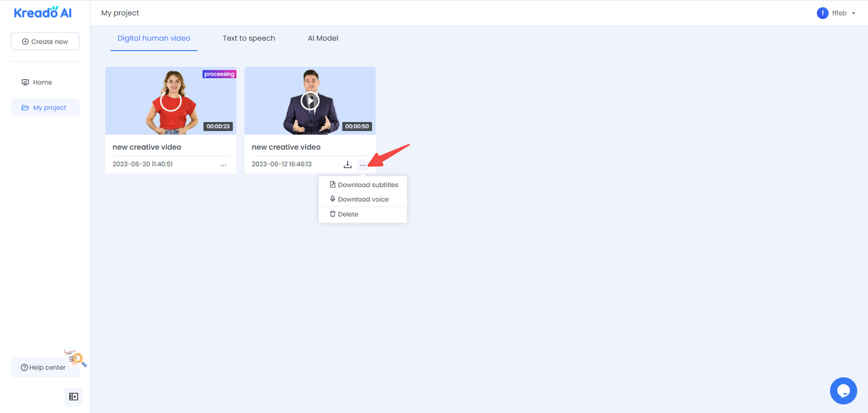Image resolution: width=868 pixels, height=413 pixels.
Task: Choose Download subtitles from menu
Action: pyautogui.click(x=363, y=184)
